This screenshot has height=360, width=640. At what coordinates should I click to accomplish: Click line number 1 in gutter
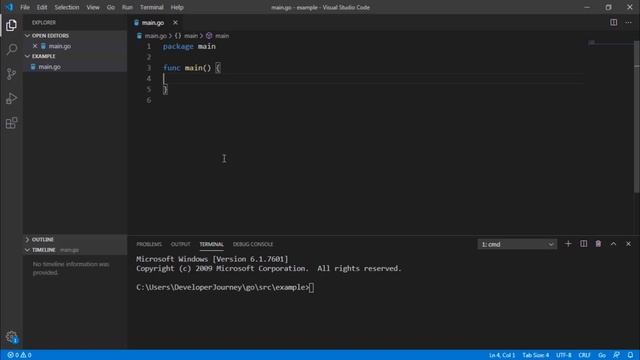(x=149, y=46)
